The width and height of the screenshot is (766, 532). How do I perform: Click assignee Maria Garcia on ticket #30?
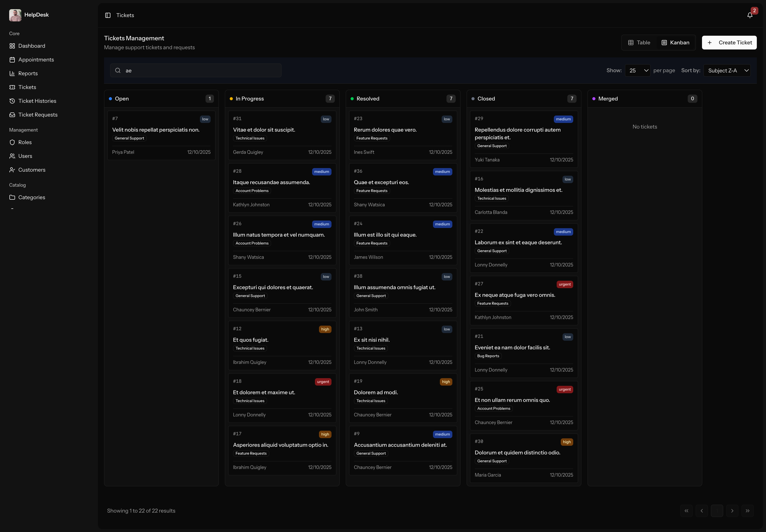point(488,475)
